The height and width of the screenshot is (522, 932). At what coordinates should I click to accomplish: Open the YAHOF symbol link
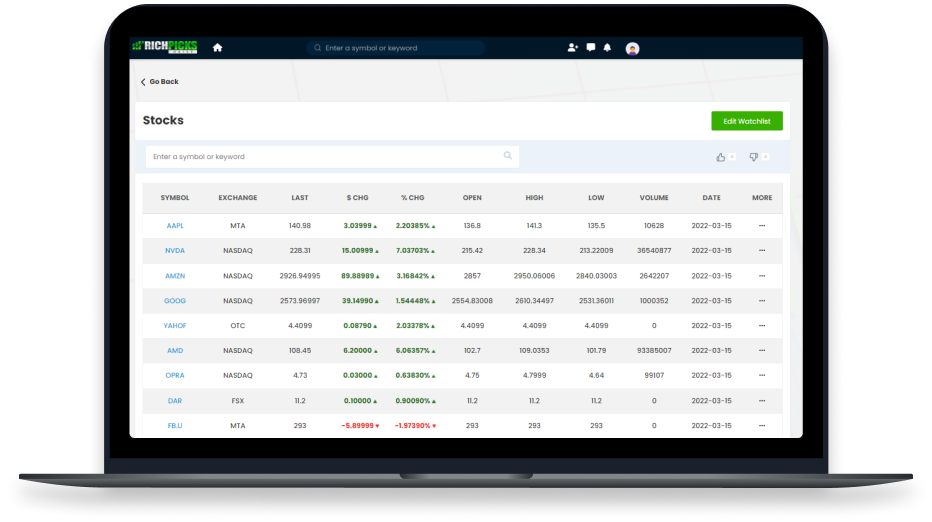coord(175,326)
